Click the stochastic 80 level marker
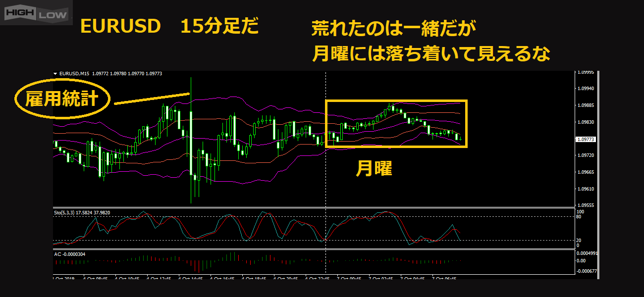 pos(578,217)
